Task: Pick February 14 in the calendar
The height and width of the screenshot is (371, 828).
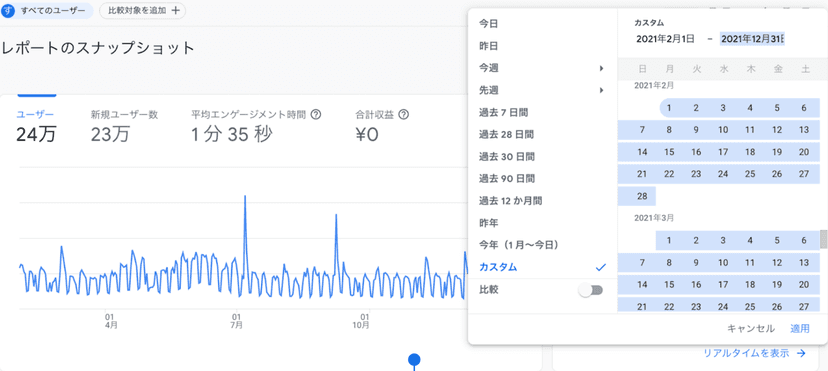Action: click(642, 152)
